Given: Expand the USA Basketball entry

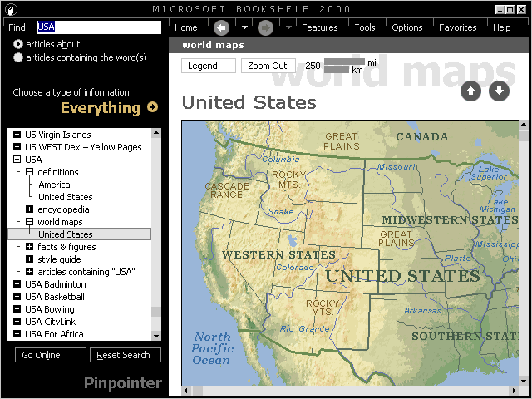Looking at the screenshot, I should coord(17,297).
